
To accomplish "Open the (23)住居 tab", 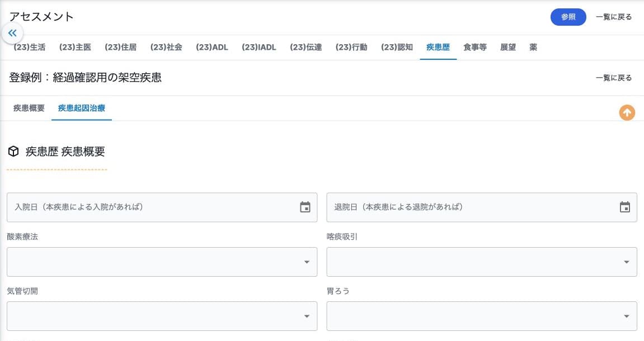I will 121,47.
